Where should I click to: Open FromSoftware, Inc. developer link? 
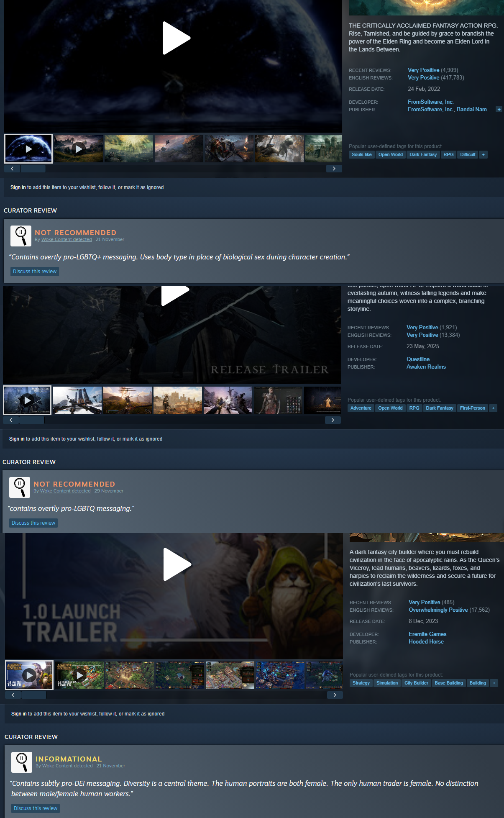pos(431,102)
